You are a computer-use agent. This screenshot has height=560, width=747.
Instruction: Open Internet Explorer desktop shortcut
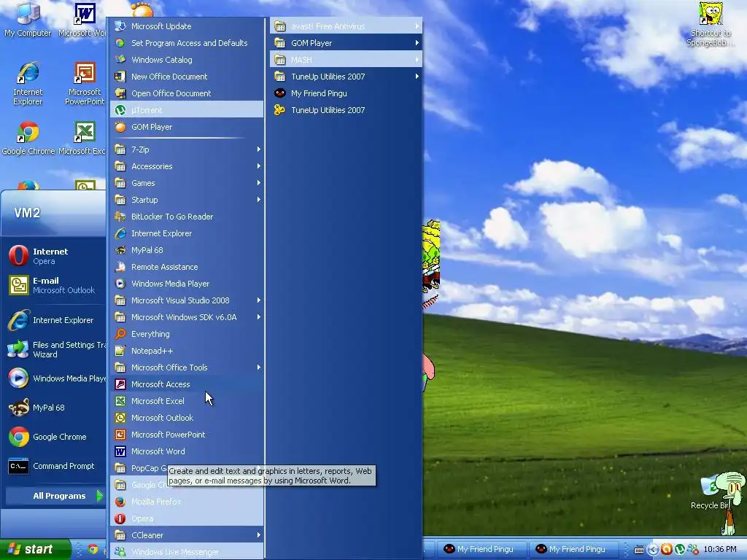[28, 84]
